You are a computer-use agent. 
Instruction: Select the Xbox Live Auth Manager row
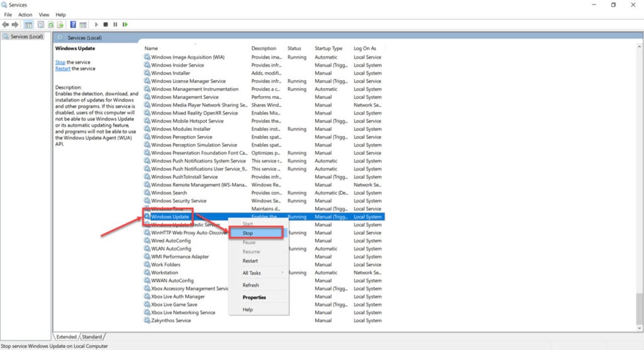[264, 296]
